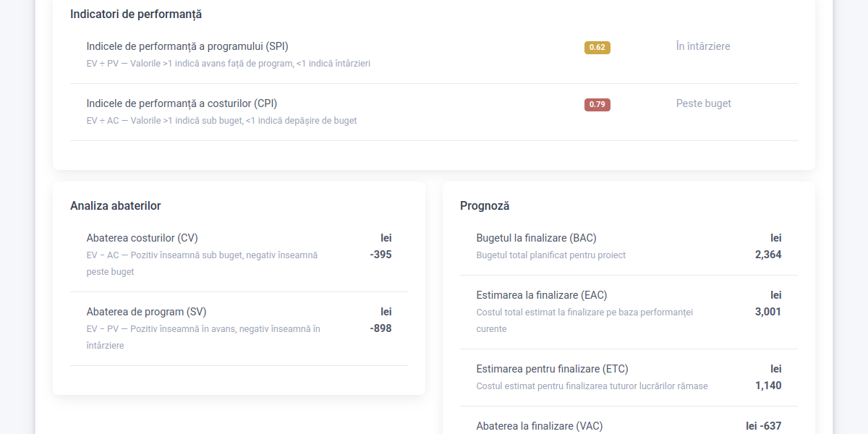Select "Estimarea pentru finalizare (ETC)" label
Screen dimensions: 868x434
tap(547, 369)
